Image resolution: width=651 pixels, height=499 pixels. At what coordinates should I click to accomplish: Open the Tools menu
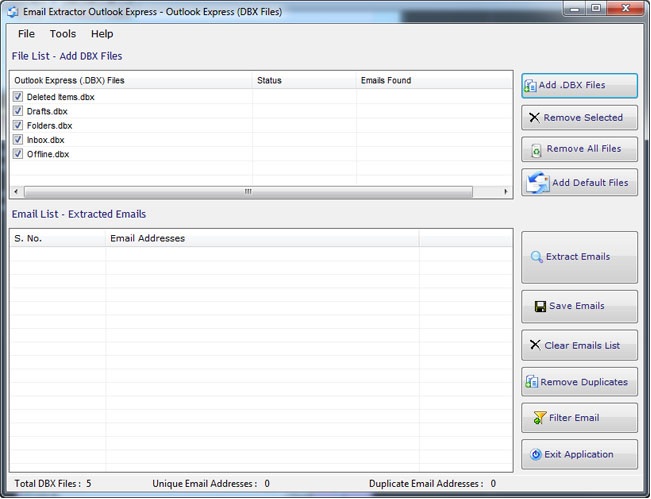click(x=62, y=34)
